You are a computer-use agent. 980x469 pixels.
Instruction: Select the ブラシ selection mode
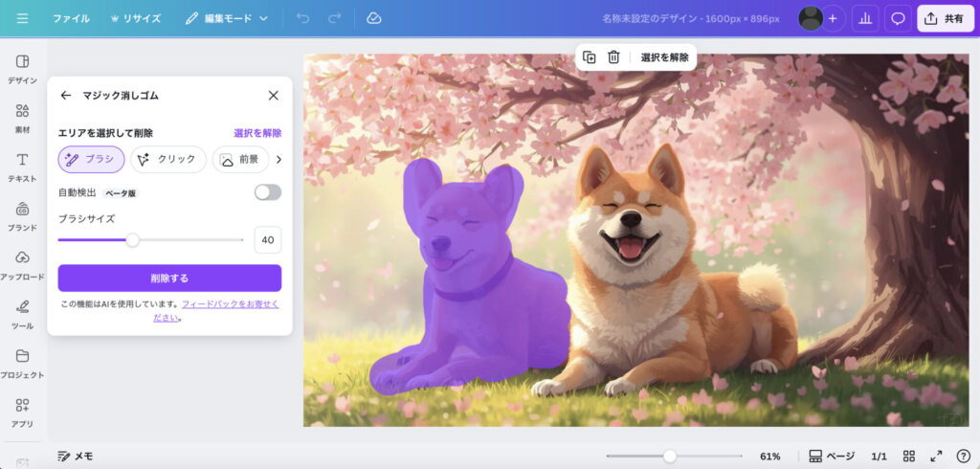coord(91,160)
